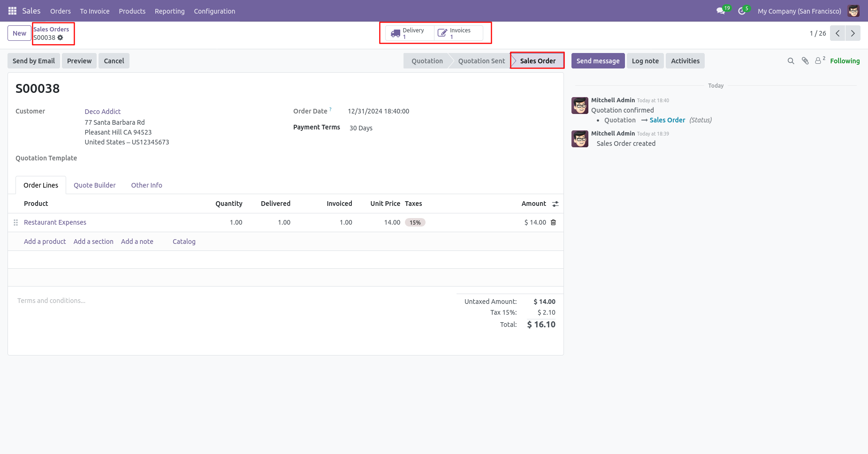Select the Order Lines tab

tap(41, 185)
